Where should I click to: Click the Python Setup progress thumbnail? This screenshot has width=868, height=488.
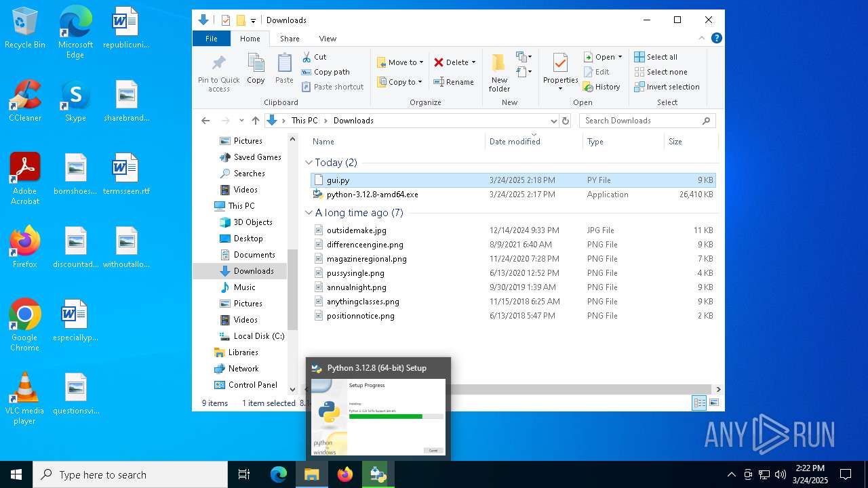coord(378,416)
